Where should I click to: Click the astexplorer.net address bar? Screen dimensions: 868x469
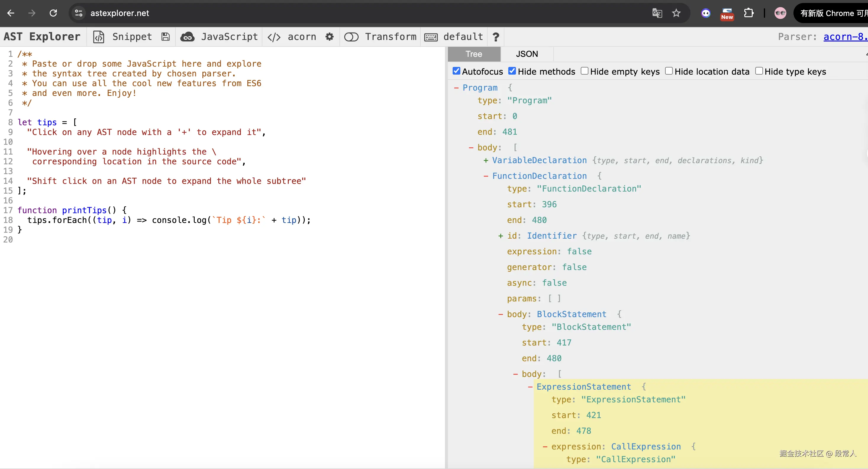(x=119, y=13)
